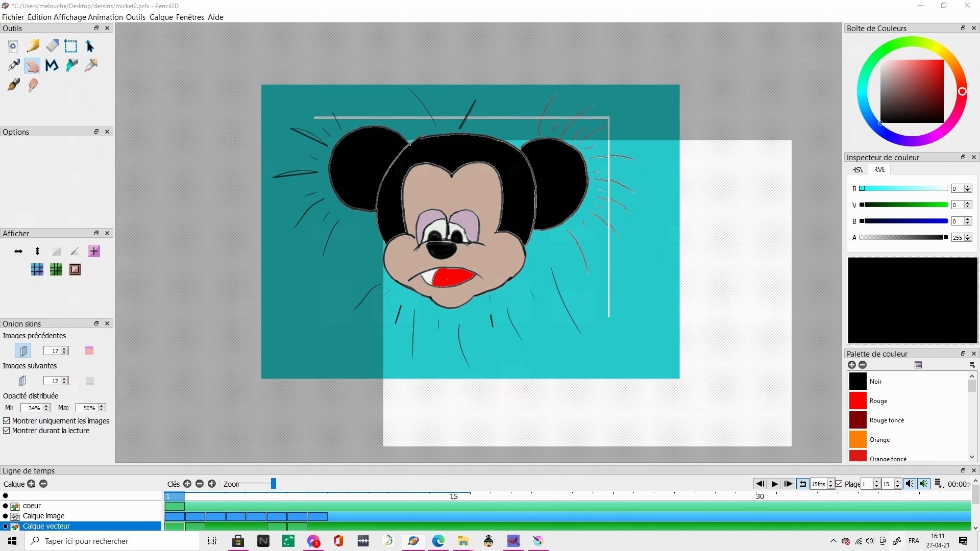Toggle sound playback speaker button
Image resolution: width=980 pixels, height=551 pixels.
coord(910,484)
